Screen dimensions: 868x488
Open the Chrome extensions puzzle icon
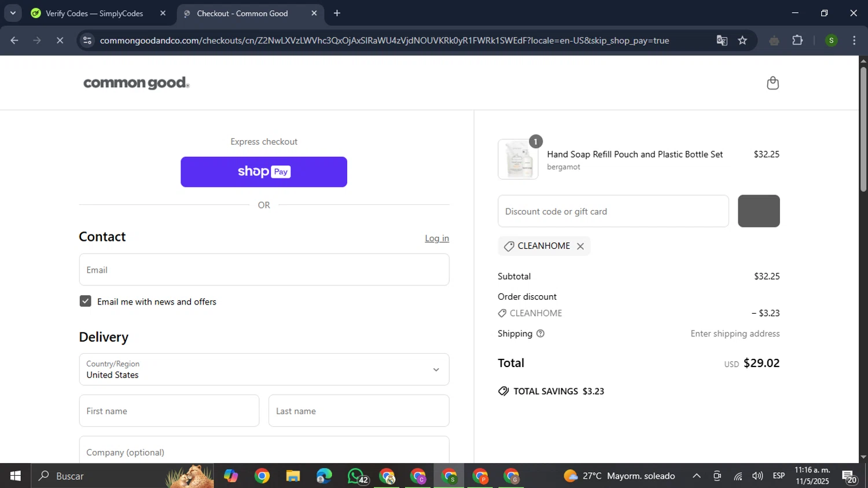pos(797,41)
